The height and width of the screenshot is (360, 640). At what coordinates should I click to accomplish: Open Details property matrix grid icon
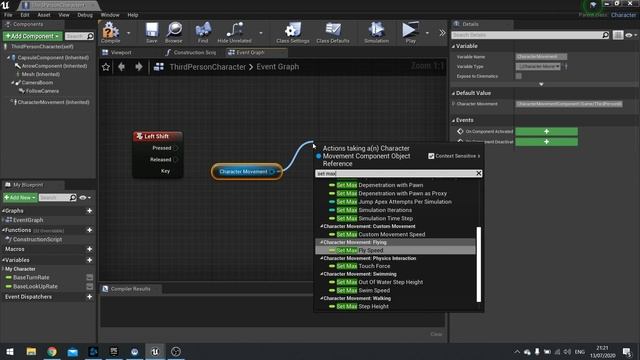[618, 35]
